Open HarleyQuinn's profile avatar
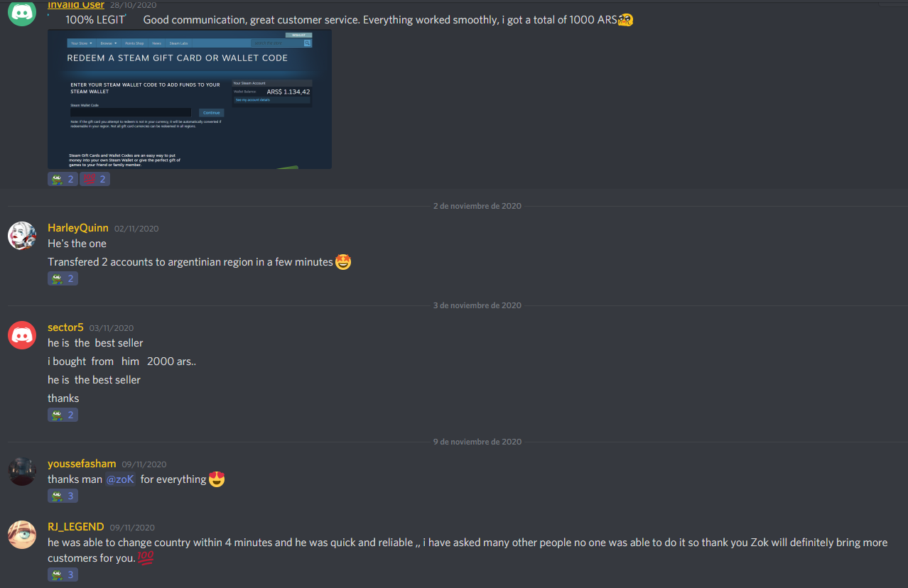Screen dimensions: 908x588 [22, 236]
